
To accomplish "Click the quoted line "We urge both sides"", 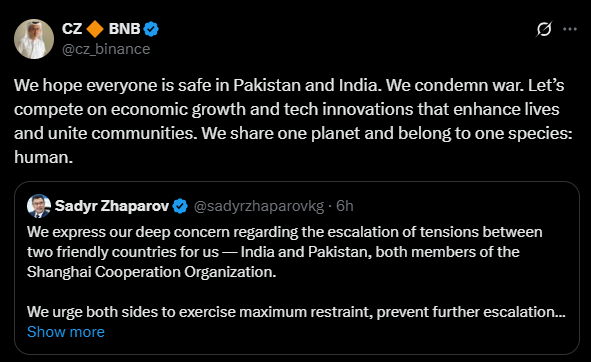I will tap(296, 312).
